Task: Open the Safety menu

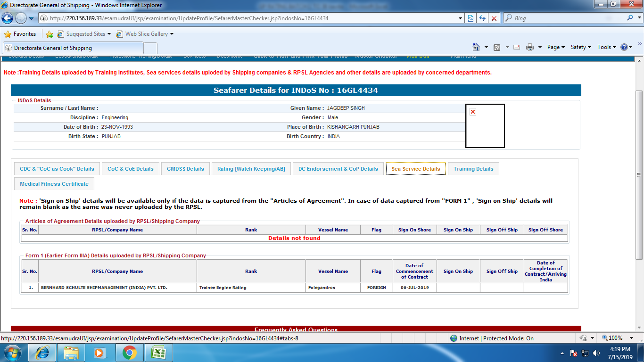Action: point(581,47)
